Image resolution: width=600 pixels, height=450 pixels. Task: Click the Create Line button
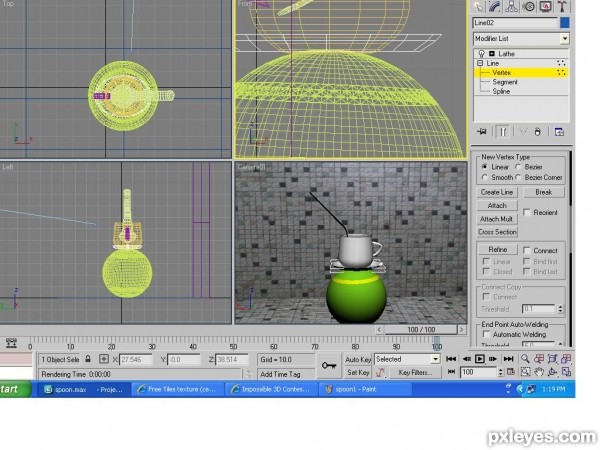(497, 192)
